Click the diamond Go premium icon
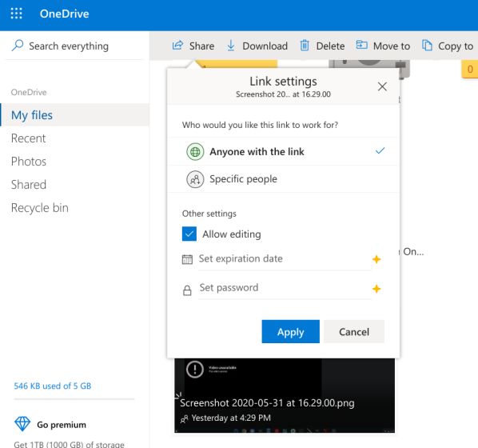This screenshot has width=478, height=448. [22, 424]
